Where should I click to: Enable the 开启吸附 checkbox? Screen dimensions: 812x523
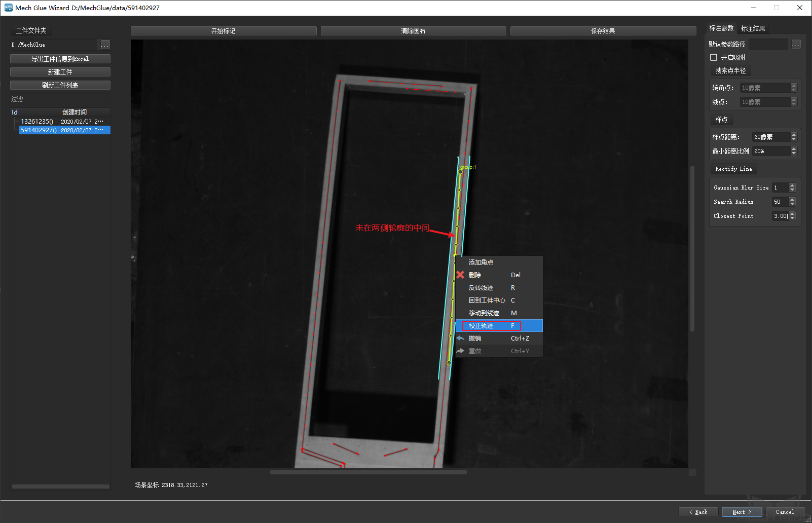[714, 57]
